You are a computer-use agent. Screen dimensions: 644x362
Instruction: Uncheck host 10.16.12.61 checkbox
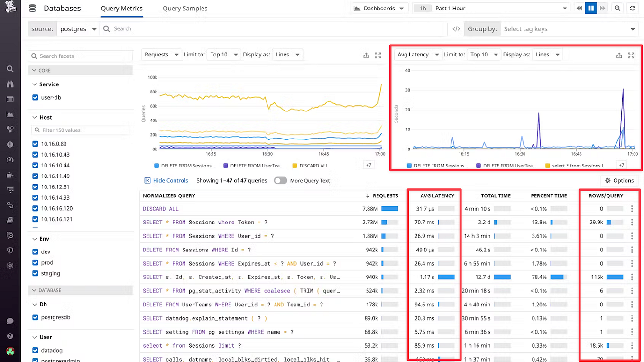point(35,187)
